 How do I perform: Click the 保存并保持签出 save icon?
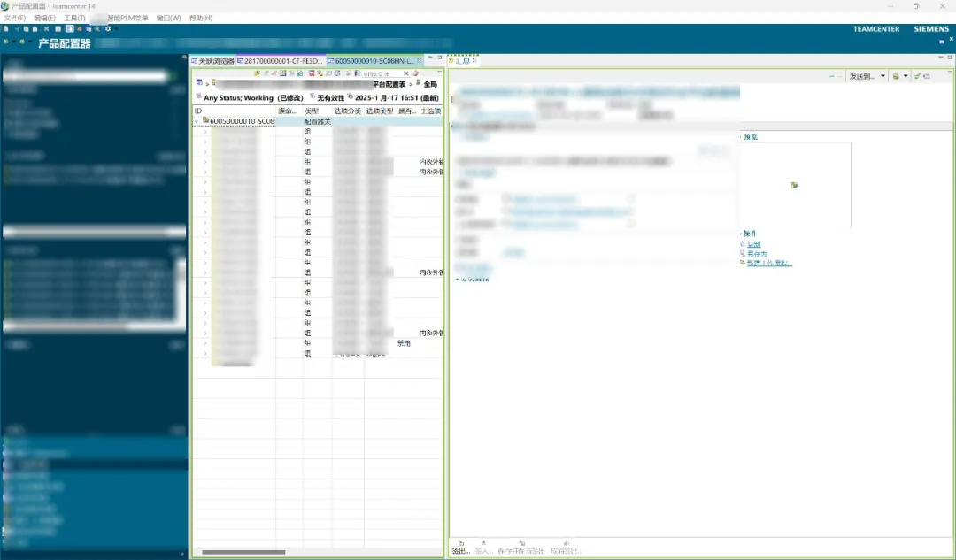click(521, 542)
